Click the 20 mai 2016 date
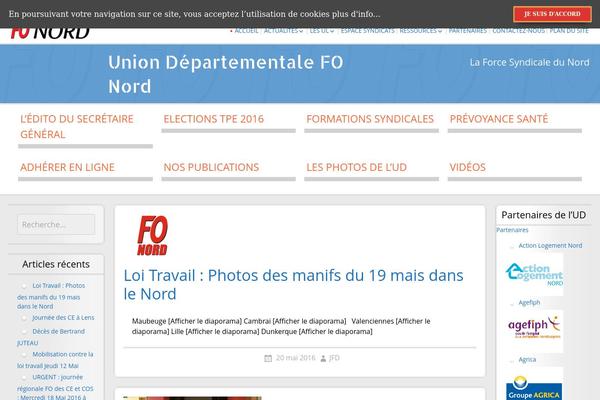This screenshot has height=400, width=600. pos(295,358)
